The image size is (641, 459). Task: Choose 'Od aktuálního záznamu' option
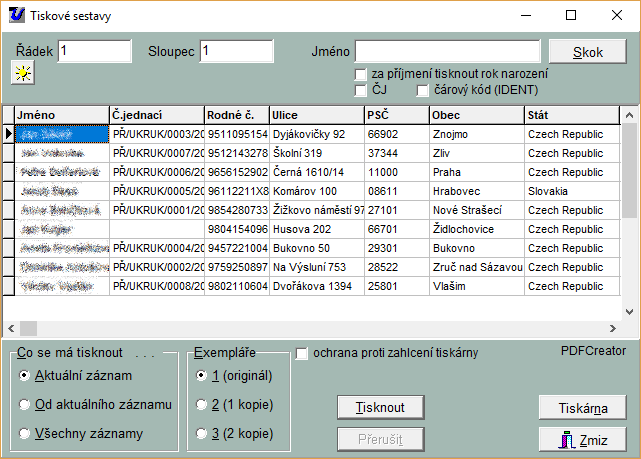click(x=25, y=404)
